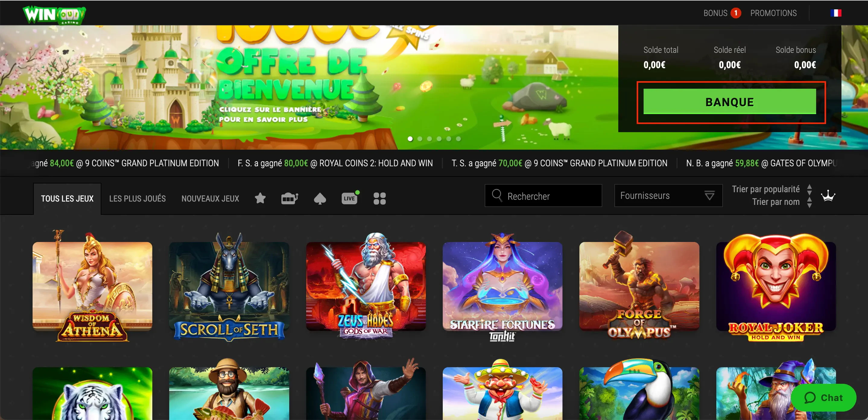Image resolution: width=868 pixels, height=420 pixels.
Task: Go to the second carousel dot
Action: click(x=420, y=139)
